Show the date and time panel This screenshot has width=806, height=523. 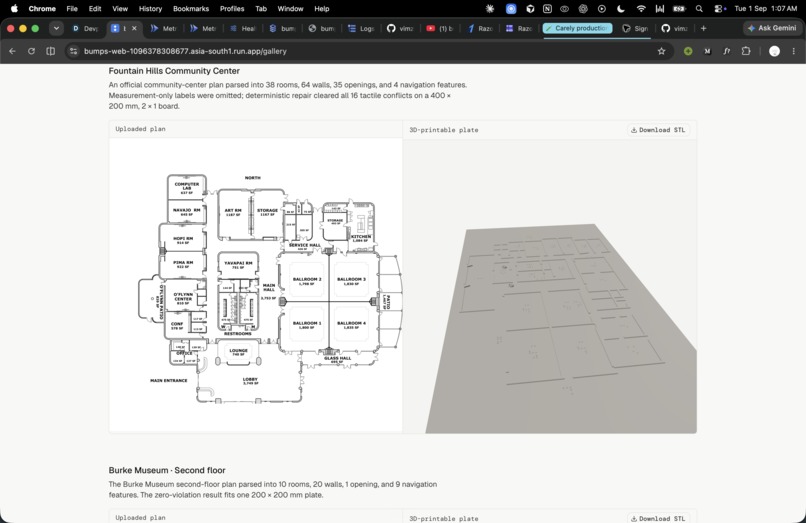pos(765,9)
